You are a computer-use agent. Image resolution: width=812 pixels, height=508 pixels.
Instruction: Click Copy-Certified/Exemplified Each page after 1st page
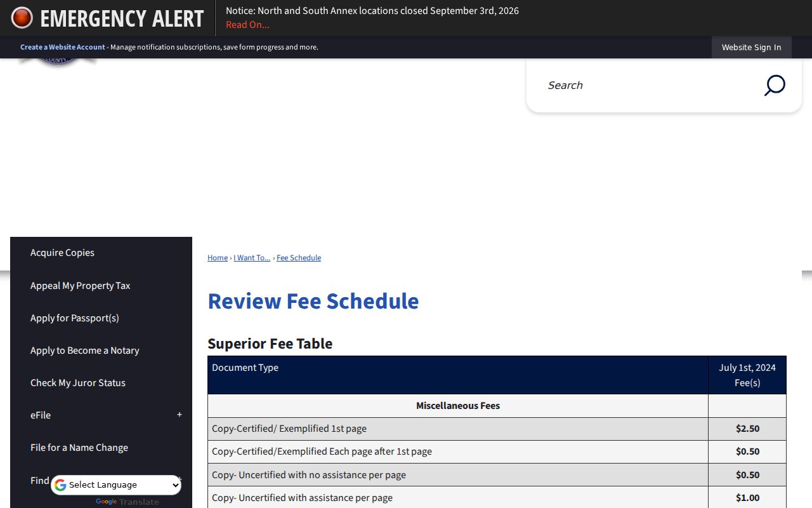[x=322, y=451]
